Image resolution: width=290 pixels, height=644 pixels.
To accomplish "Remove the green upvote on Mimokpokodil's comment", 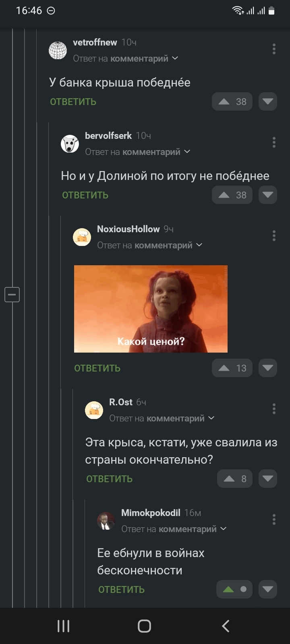I will (234, 589).
